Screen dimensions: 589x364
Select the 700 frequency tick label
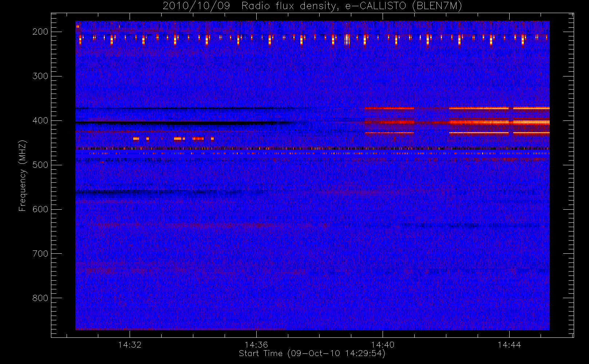click(40, 254)
